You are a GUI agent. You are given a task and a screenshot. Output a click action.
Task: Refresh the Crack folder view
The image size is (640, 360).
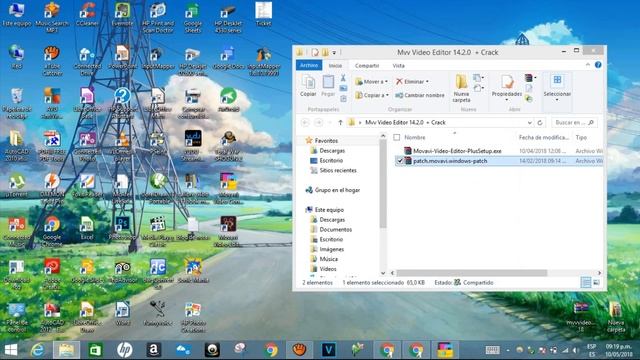pos(540,122)
